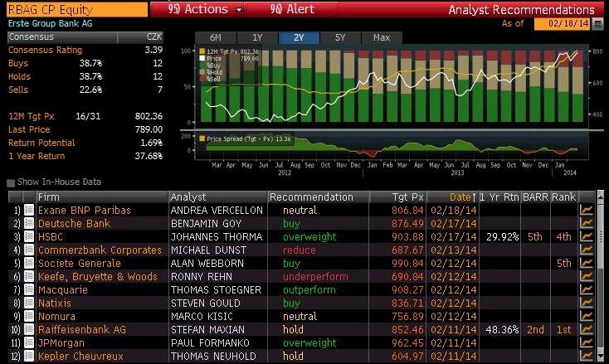Show chart icon for Commerzbank Corporates row
The image size is (609, 364).
coord(587,250)
